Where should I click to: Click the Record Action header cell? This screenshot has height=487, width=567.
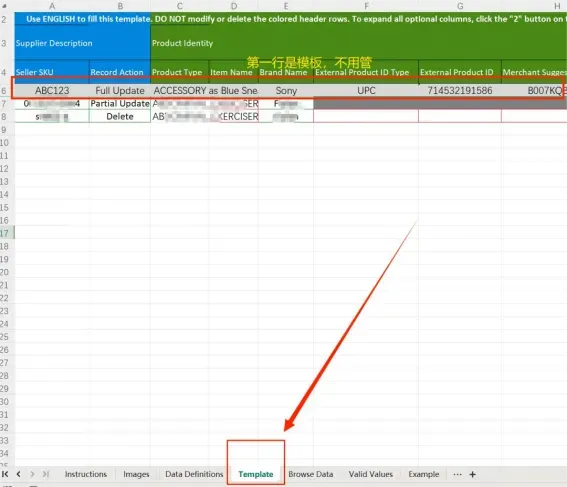120,72
